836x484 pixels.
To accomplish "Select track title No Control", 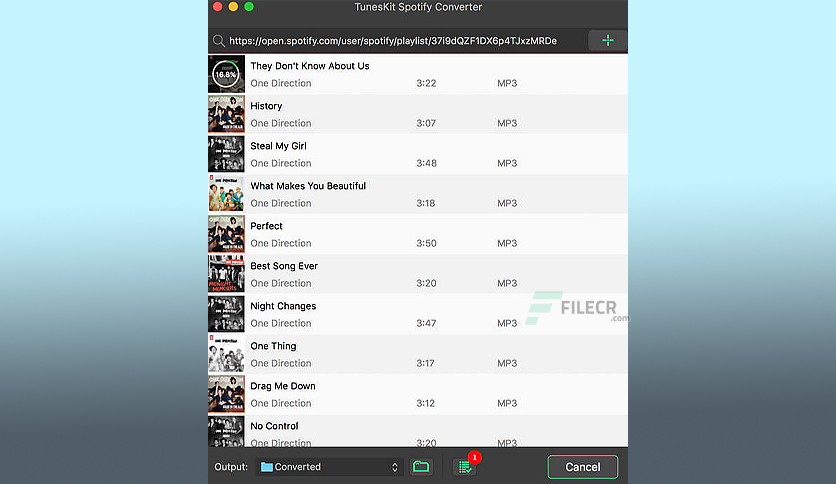I will coord(274,426).
